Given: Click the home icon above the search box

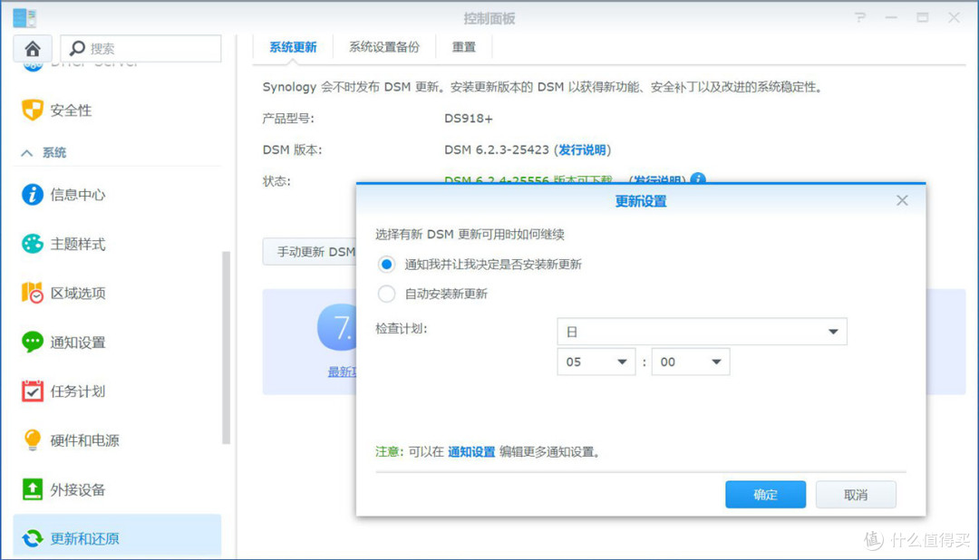Looking at the screenshot, I should (32, 48).
